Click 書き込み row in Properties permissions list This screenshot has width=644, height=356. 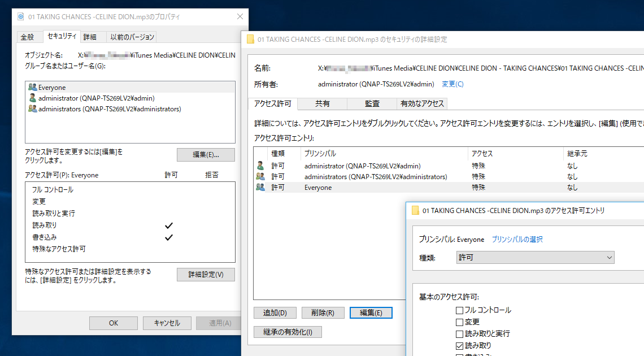[130, 237]
